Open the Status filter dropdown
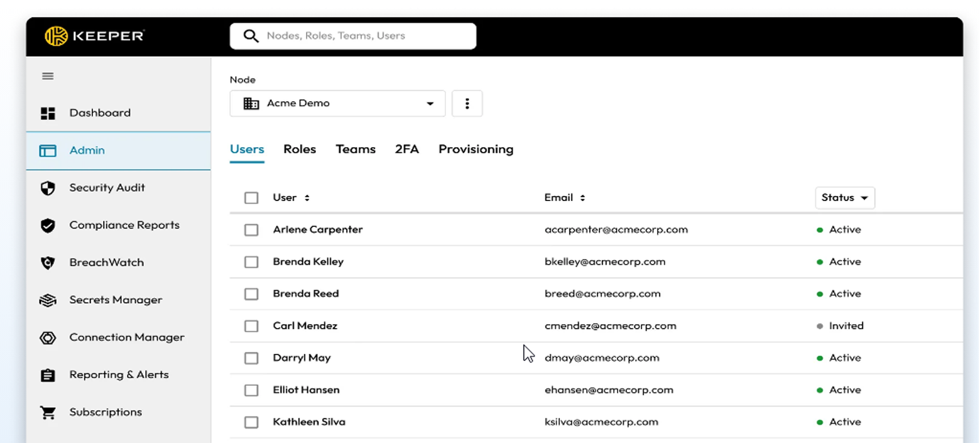Viewport: 980px width, 443px height. tap(844, 197)
